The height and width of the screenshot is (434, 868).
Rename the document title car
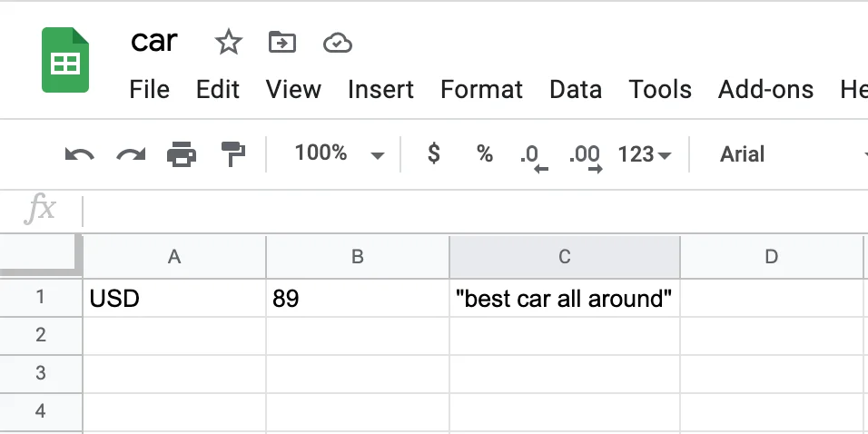[154, 41]
